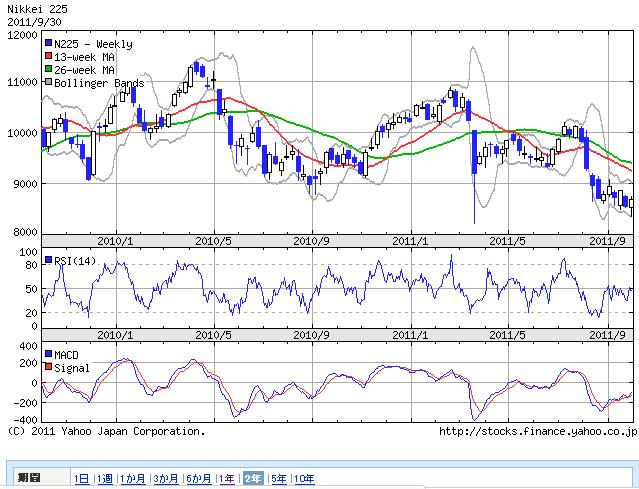Image resolution: width=639 pixels, height=489 pixels.
Task: Click the stocks.finance.yahoo.co.jp URL text
Action: point(537,432)
